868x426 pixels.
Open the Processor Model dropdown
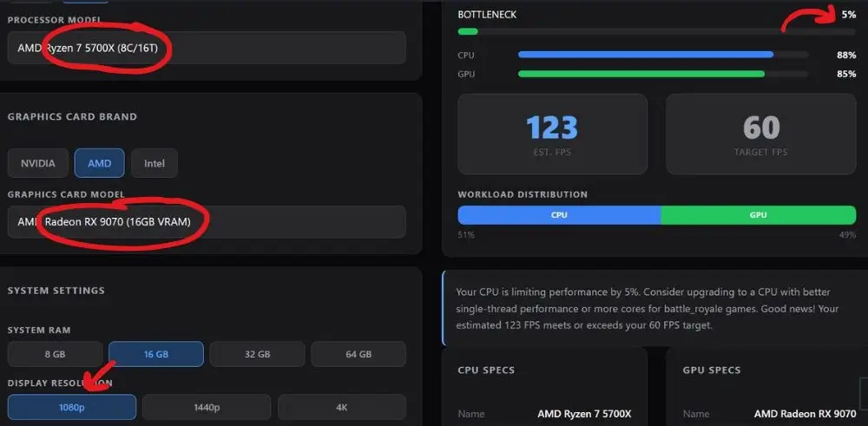coord(207,48)
